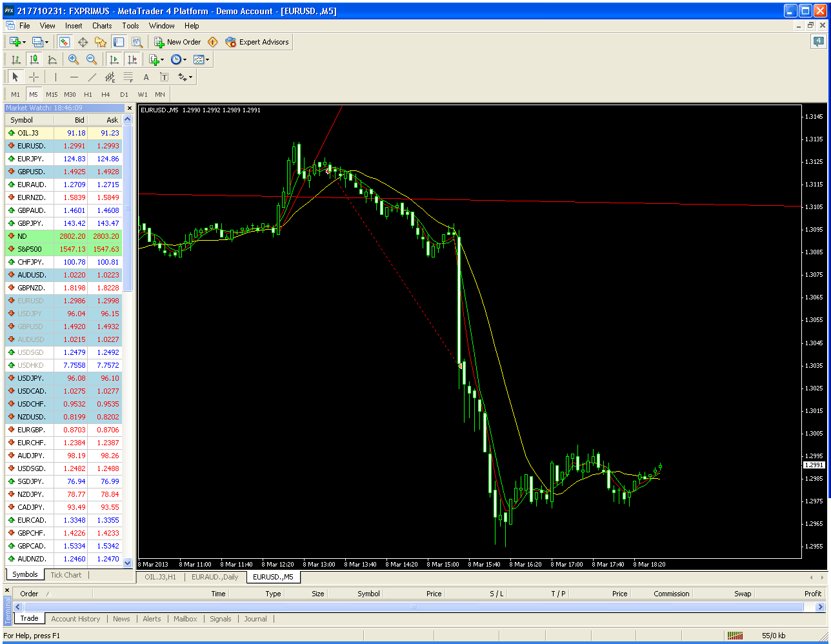
Task: Click Market Watch scrollbar down arrow
Action: pyautogui.click(x=127, y=562)
